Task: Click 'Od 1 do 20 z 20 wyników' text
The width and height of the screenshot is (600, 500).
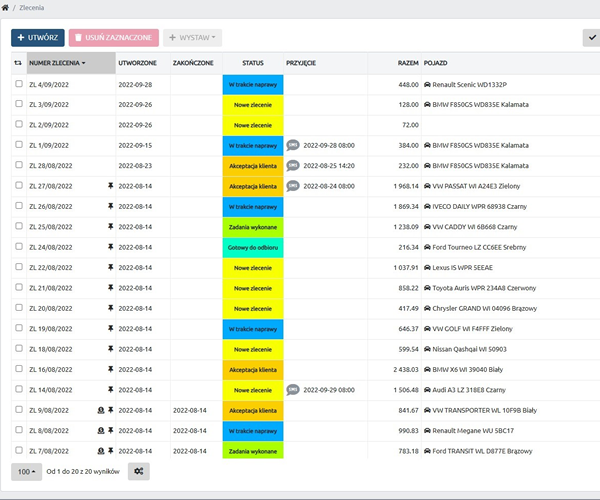Action: [x=83, y=472]
